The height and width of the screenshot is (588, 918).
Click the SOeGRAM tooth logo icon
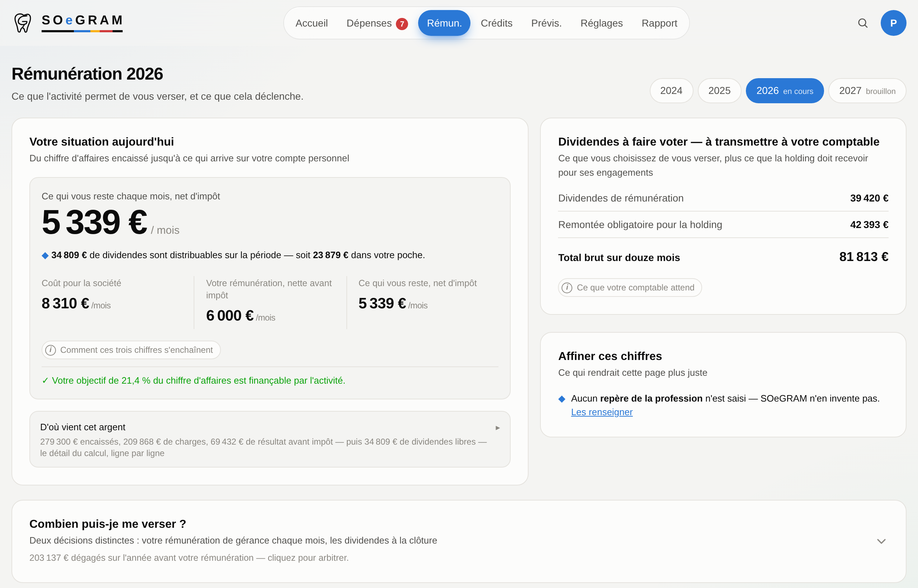point(23,23)
